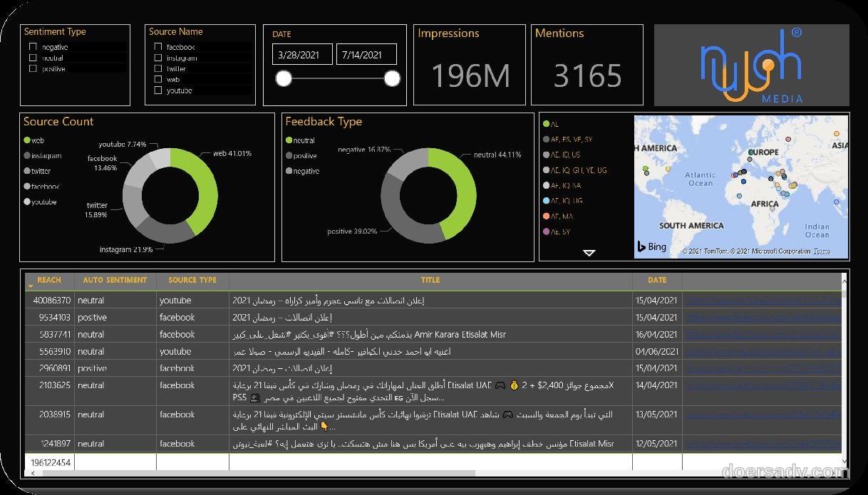The image size is (868, 495).
Task: Tick the twitter Source Name checkbox
Action: click(x=157, y=69)
